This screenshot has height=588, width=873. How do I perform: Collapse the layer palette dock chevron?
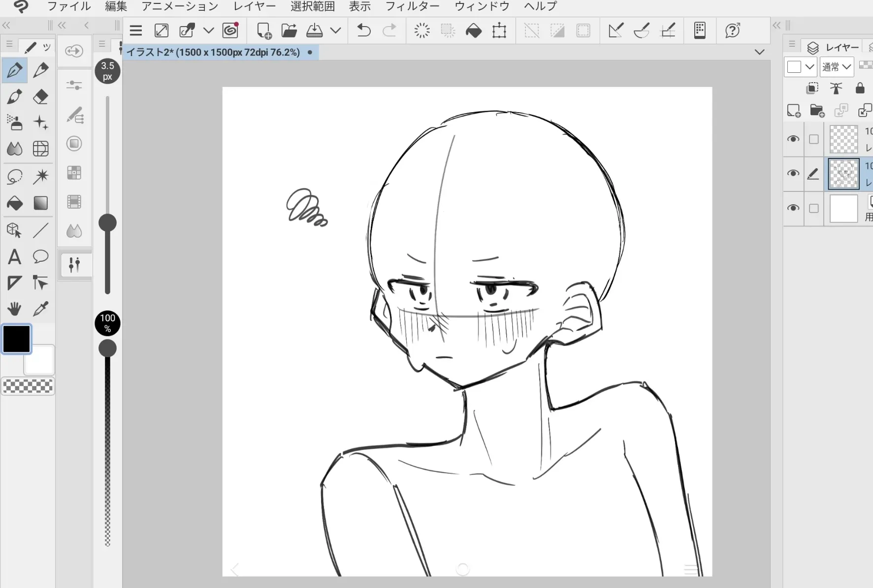tap(776, 25)
